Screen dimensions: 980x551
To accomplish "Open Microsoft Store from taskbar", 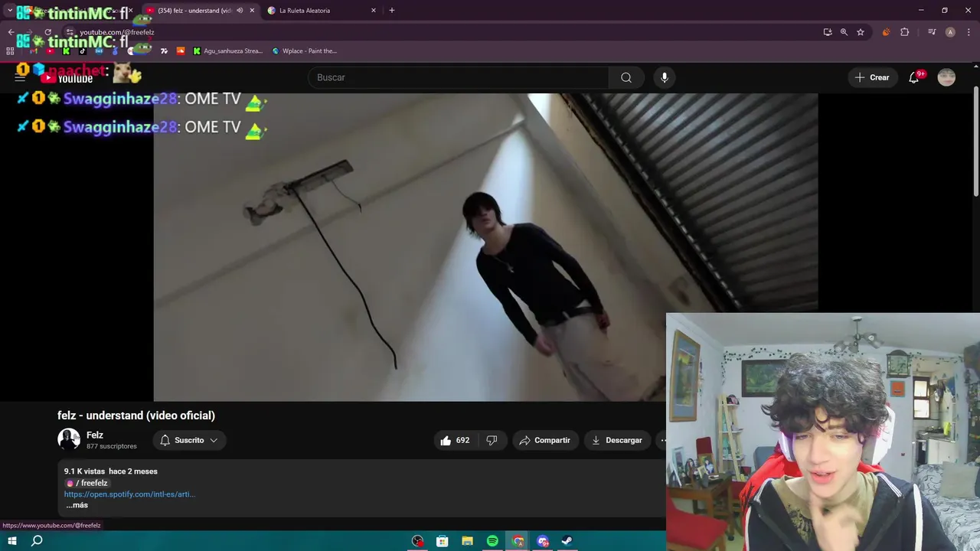I will (442, 541).
